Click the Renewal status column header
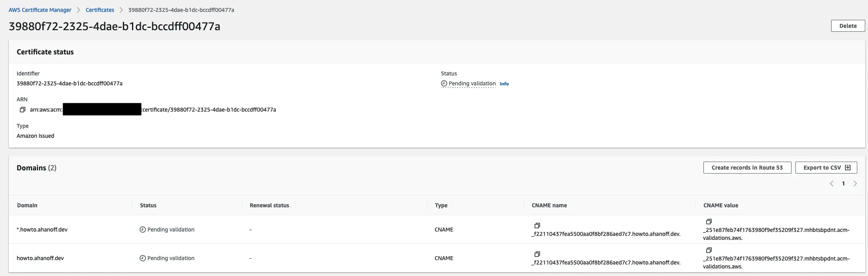This screenshot has height=276, width=868. (269, 205)
